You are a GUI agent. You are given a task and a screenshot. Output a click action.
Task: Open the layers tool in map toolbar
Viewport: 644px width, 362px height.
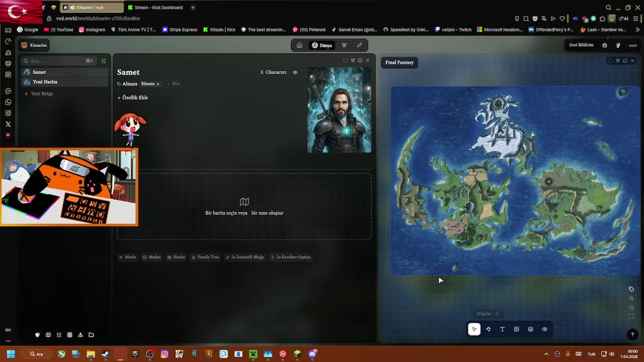(530, 329)
